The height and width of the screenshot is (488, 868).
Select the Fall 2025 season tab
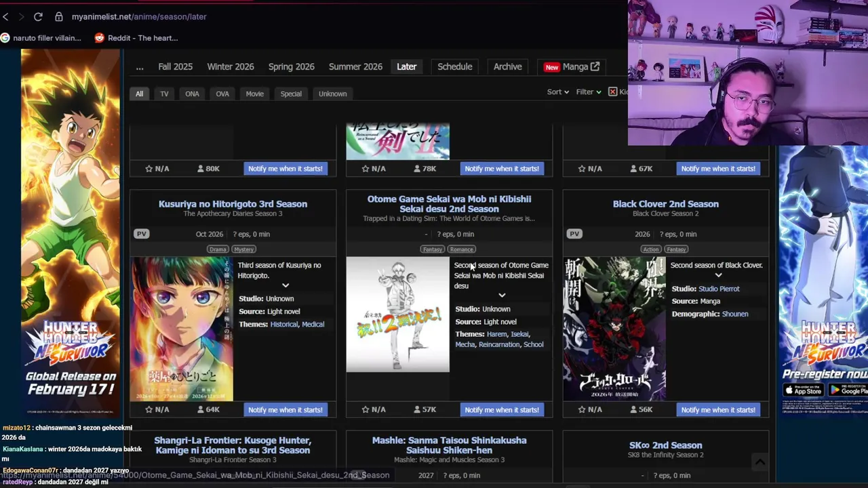click(x=176, y=66)
